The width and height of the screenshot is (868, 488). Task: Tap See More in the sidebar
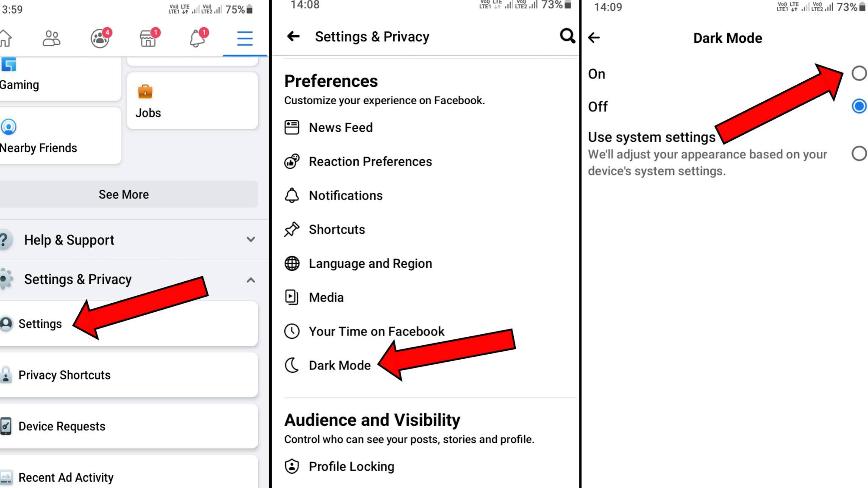point(123,194)
